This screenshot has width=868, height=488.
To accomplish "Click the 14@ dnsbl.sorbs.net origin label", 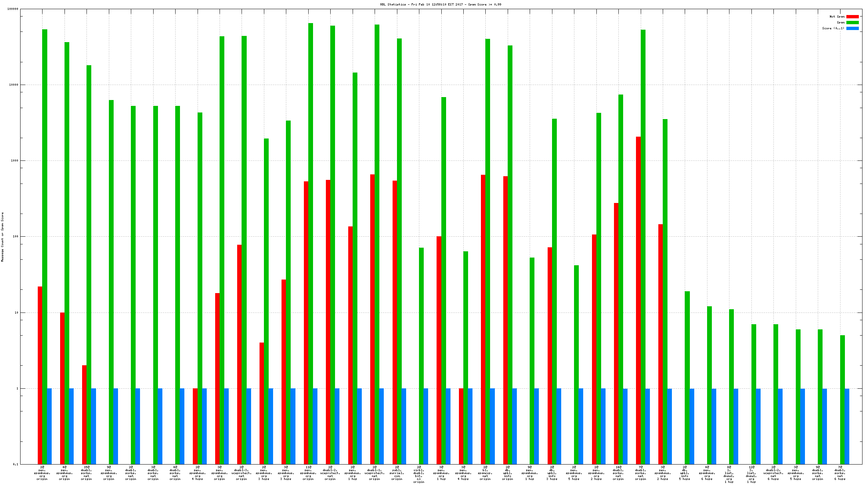I will (x=618, y=473).
